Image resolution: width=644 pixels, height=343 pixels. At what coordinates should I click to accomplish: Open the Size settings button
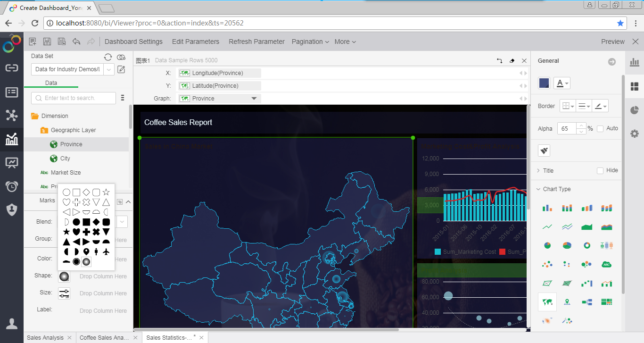click(x=64, y=293)
